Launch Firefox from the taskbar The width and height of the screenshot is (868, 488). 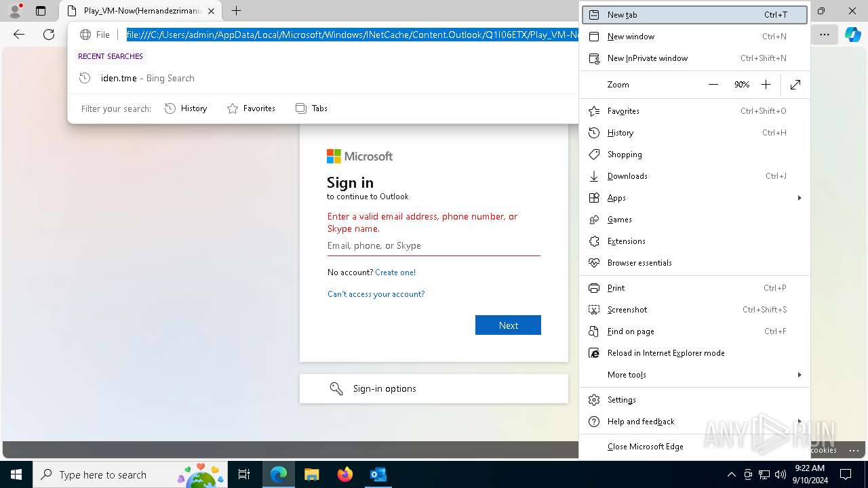pyautogui.click(x=345, y=474)
